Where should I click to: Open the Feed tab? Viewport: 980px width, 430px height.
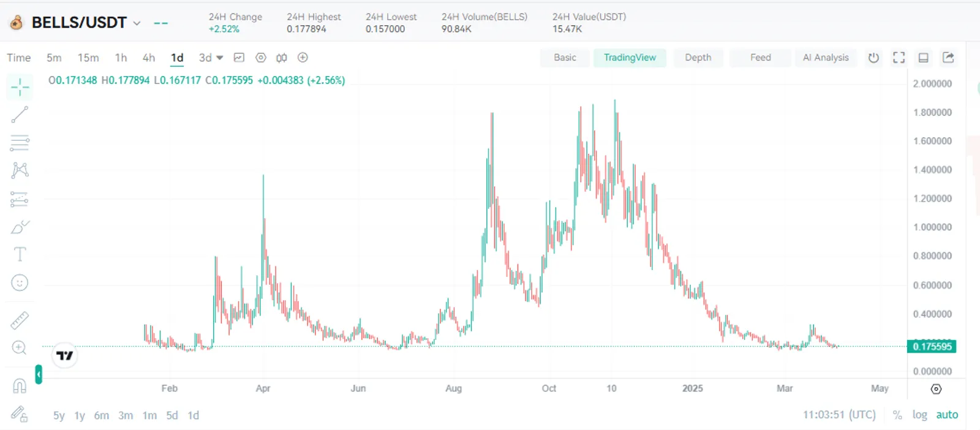tap(761, 58)
